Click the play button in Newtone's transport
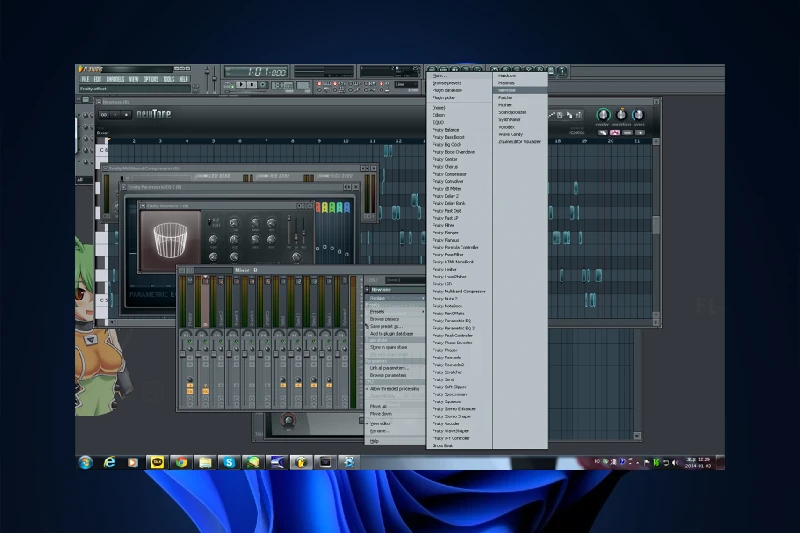The height and width of the screenshot is (533, 800). click(115, 115)
